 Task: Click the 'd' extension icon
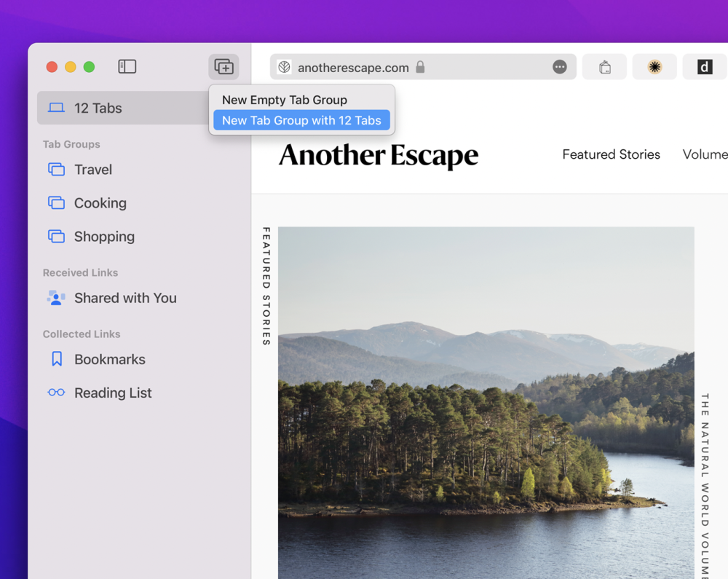point(704,67)
